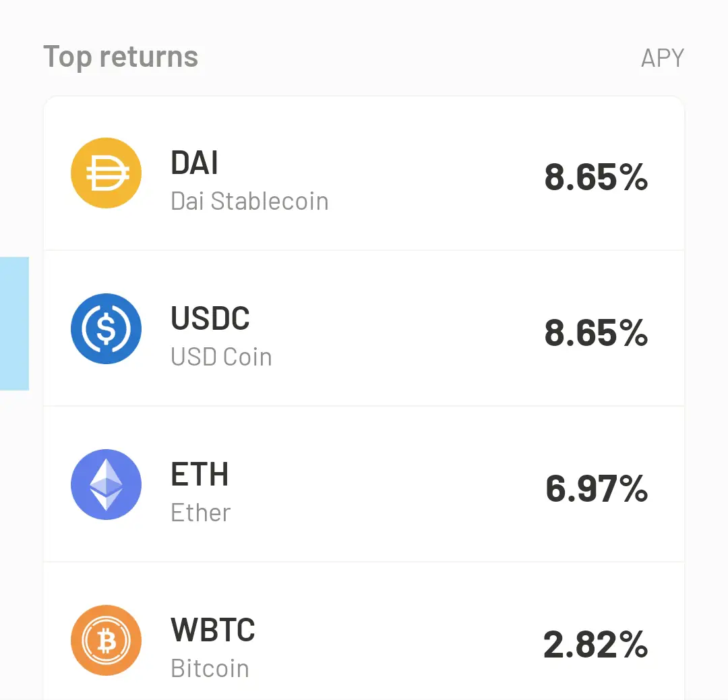Viewport: 728px width, 700px height.
Task: Select the WBTC ticker name
Action: (x=213, y=630)
